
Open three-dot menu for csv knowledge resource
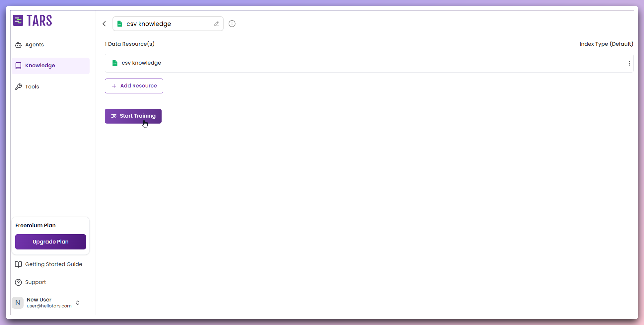click(x=629, y=63)
